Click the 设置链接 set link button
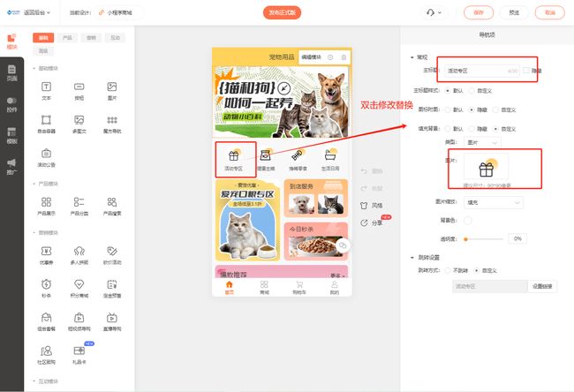Image resolution: width=574 pixels, height=392 pixels. point(542,286)
